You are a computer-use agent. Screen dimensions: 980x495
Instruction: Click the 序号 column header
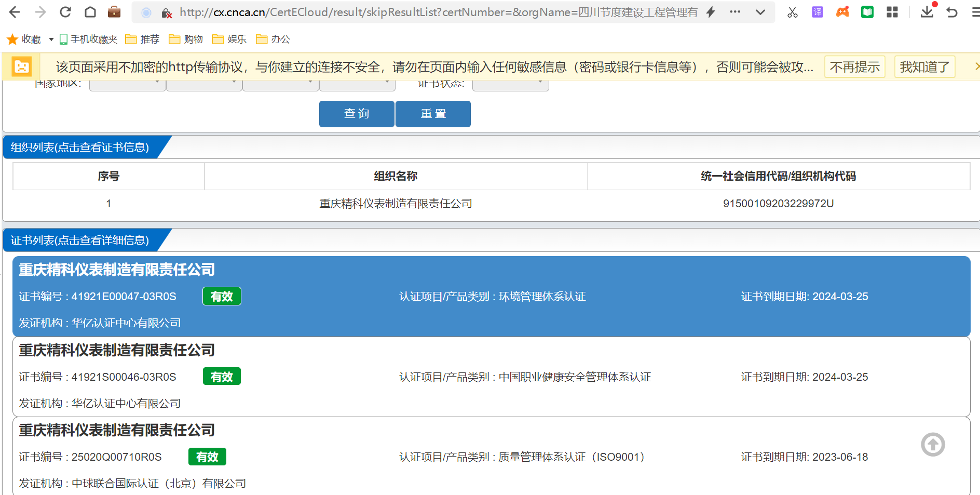(x=108, y=176)
